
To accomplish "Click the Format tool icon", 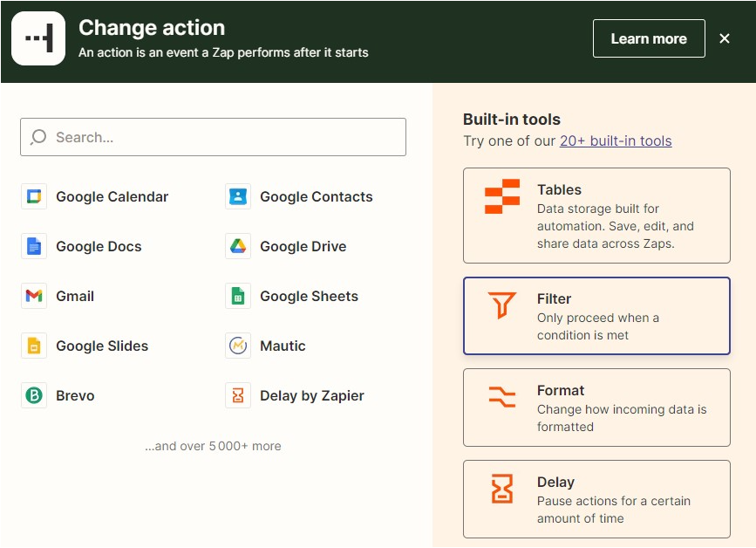I will click(x=502, y=397).
